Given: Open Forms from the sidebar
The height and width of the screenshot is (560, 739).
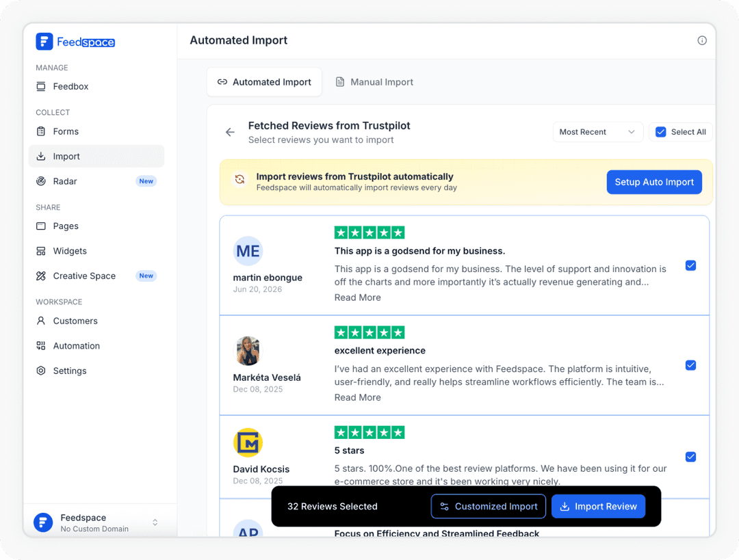Looking at the screenshot, I should coord(96,131).
